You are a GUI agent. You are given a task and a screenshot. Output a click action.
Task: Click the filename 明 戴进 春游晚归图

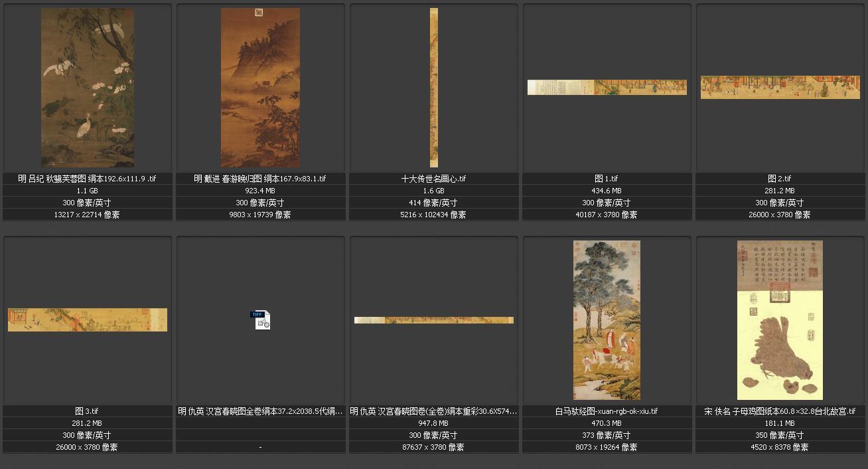tap(260, 179)
